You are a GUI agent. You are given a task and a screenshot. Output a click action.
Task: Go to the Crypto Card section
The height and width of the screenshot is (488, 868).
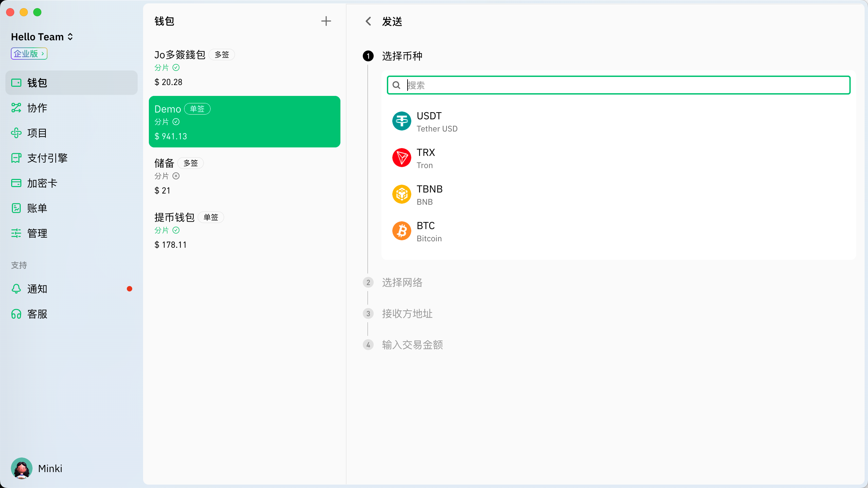point(42,183)
